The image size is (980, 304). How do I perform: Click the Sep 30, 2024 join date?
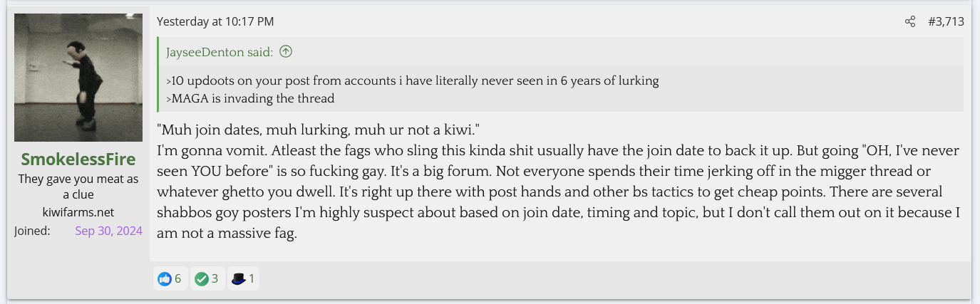pos(108,231)
